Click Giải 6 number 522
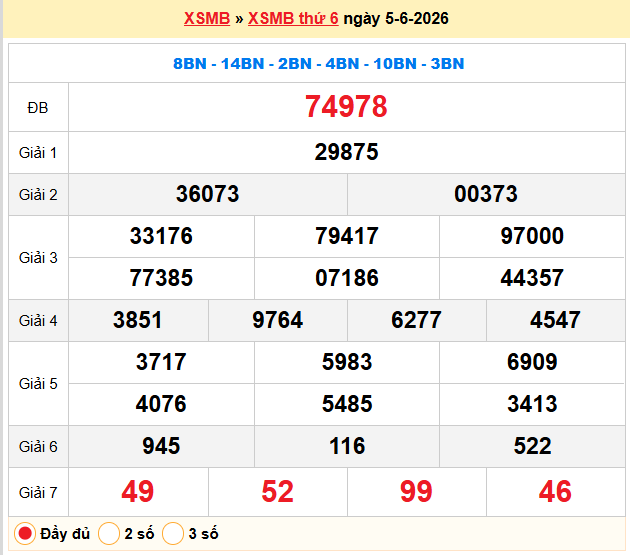 click(532, 446)
